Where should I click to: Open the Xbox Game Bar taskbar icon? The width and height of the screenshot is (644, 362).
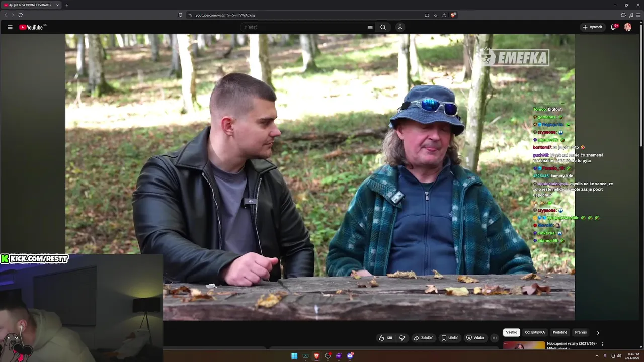[x=305, y=356]
